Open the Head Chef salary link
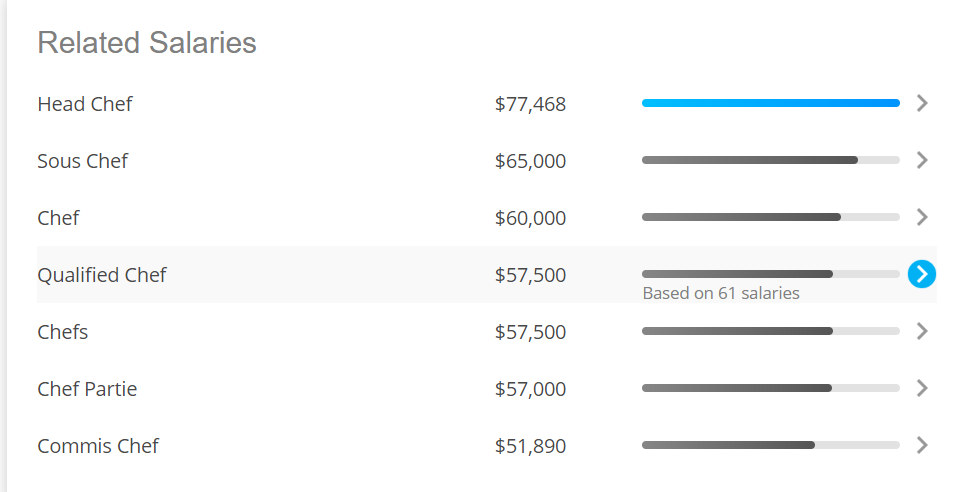This screenshot has height=492, width=956. [x=85, y=104]
